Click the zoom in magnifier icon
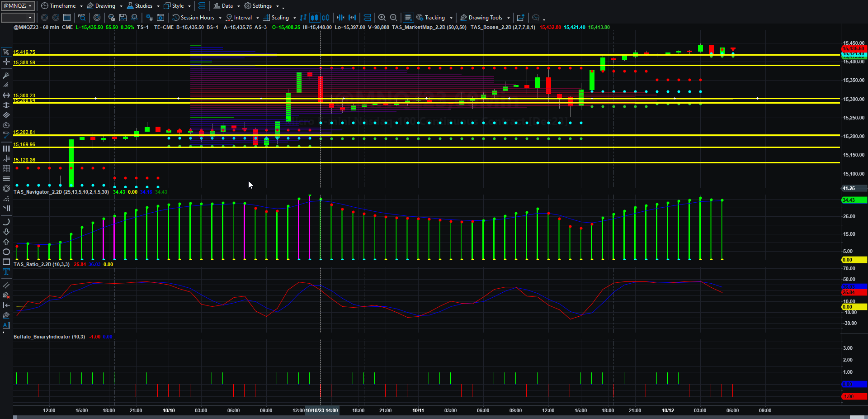 point(382,17)
